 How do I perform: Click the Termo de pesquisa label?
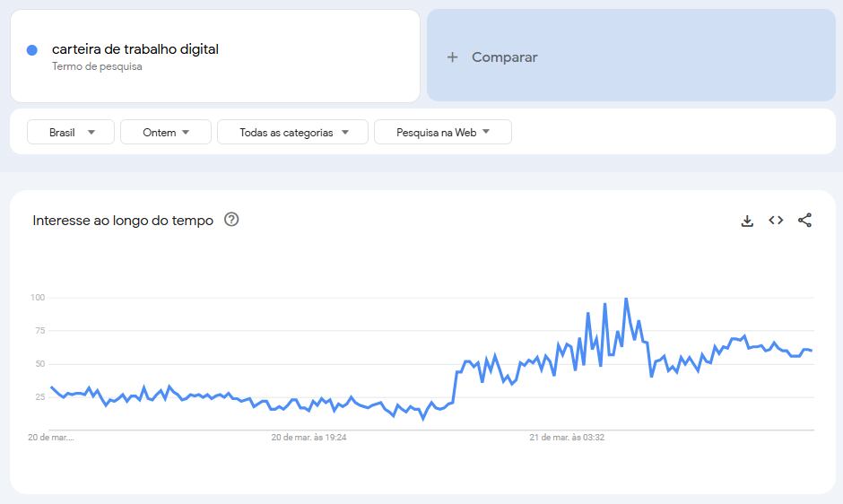(x=97, y=66)
